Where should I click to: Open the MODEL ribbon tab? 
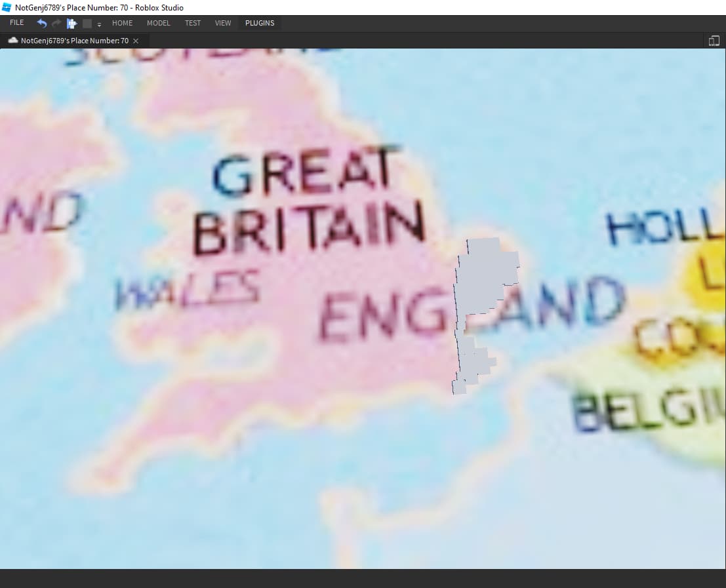coord(158,23)
